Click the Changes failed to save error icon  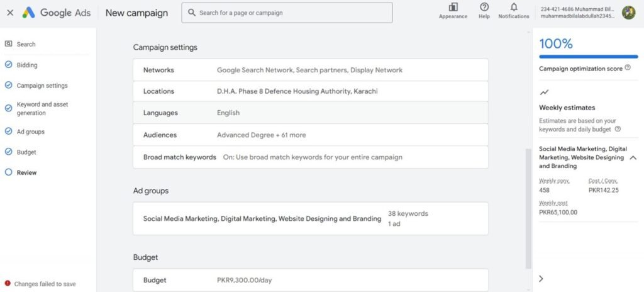(8, 283)
